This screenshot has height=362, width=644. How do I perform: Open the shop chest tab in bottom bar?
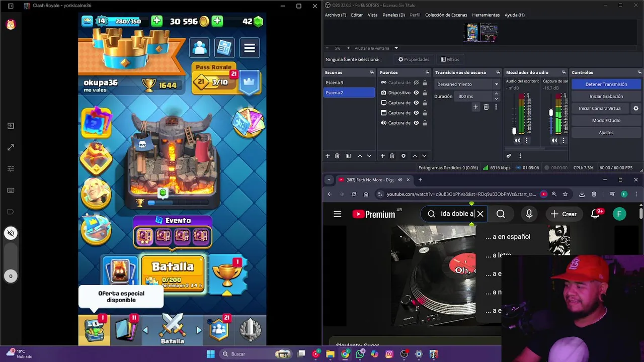click(94, 330)
